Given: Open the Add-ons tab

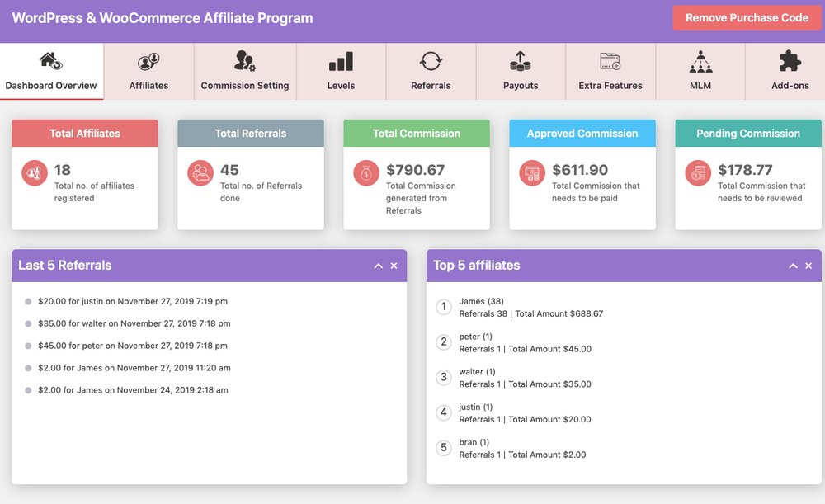Looking at the screenshot, I should [x=785, y=72].
